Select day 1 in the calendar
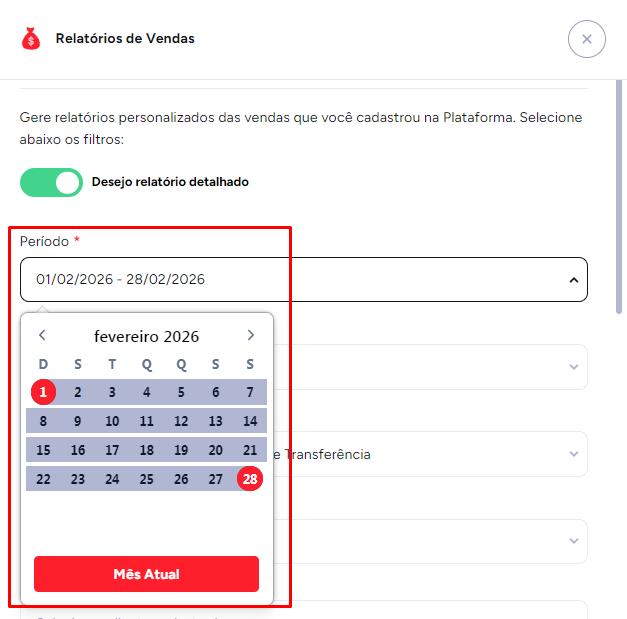Image resolution: width=627 pixels, height=619 pixels. pyautogui.click(x=43, y=392)
